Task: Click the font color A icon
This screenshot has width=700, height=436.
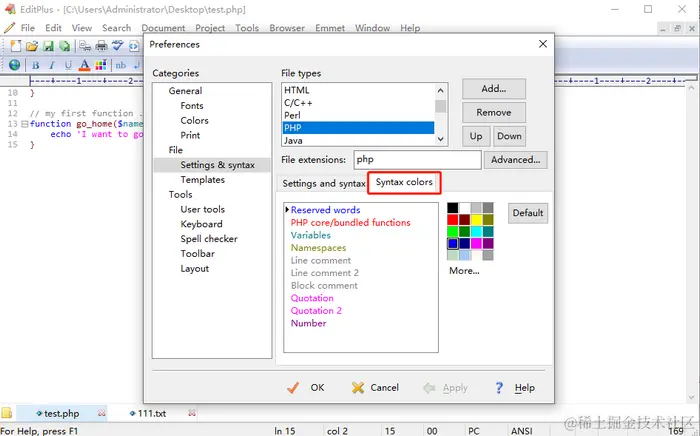Action: tap(84, 65)
